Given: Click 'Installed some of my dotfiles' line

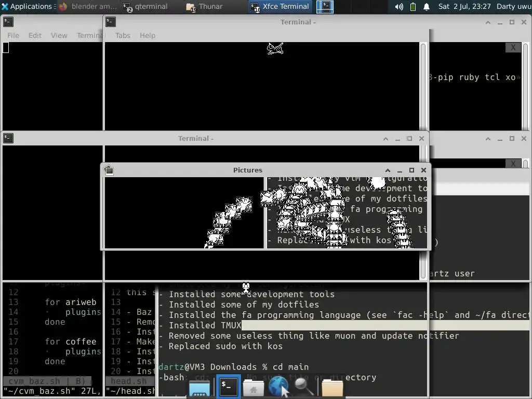Looking at the screenshot, I should pyautogui.click(x=244, y=304).
